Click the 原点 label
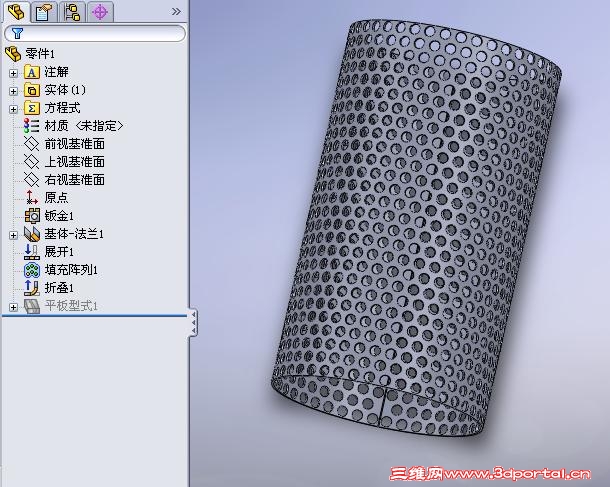 click(56, 197)
